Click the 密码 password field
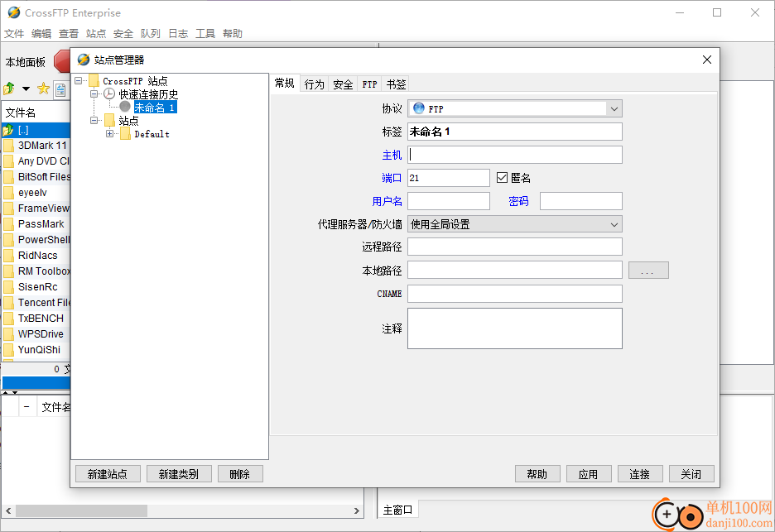775x532 pixels. click(580, 201)
